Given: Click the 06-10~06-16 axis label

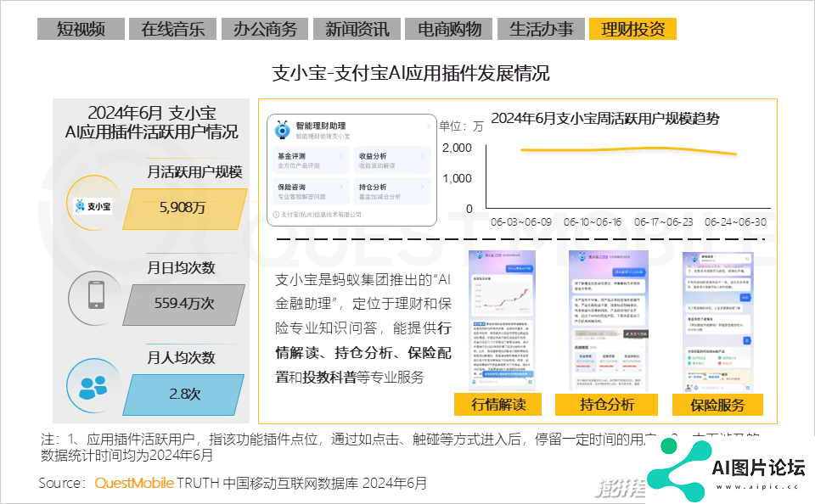Looking at the screenshot, I should pos(593,221).
